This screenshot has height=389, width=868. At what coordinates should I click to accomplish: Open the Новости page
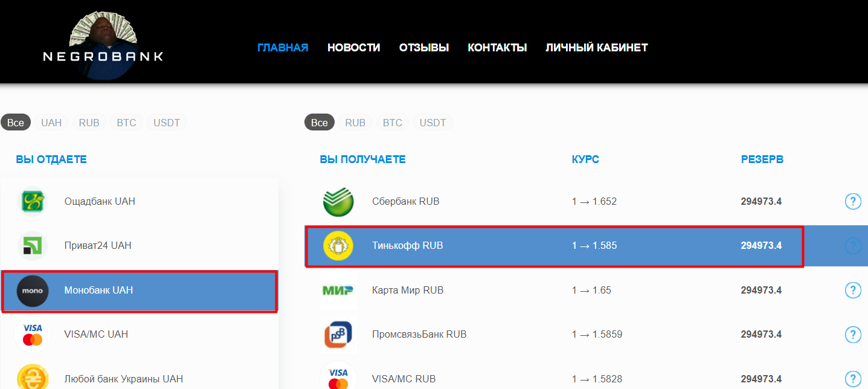[x=354, y=48]
